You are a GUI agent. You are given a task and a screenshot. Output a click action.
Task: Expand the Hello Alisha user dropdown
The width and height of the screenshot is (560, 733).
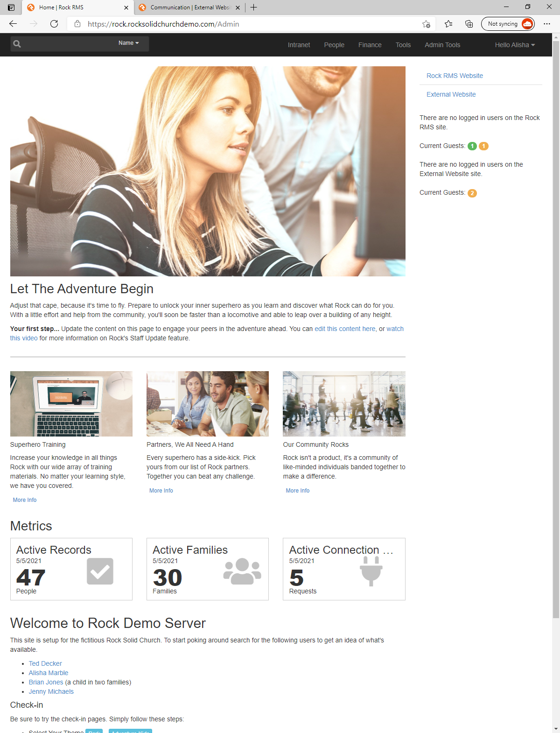click(x=515, y=45)
